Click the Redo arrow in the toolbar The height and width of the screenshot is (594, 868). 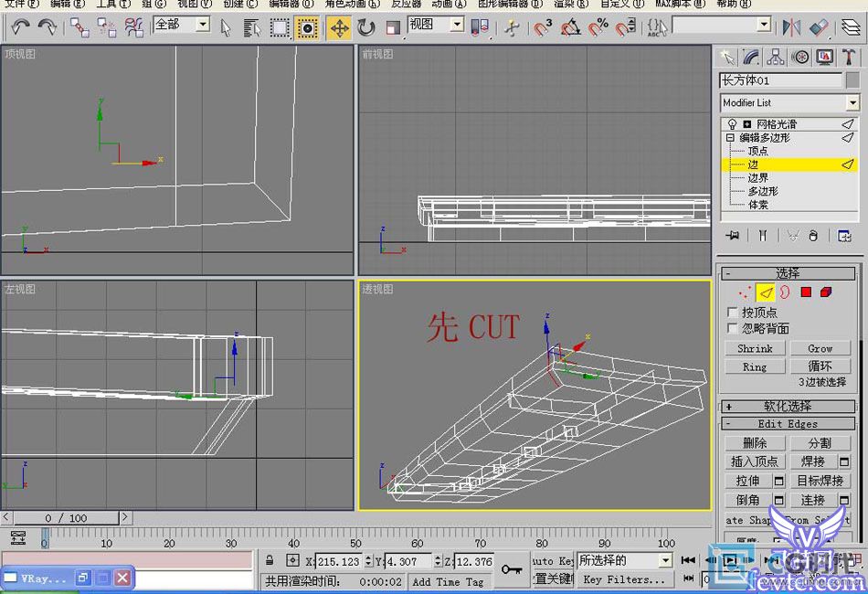tap(48, 27)
